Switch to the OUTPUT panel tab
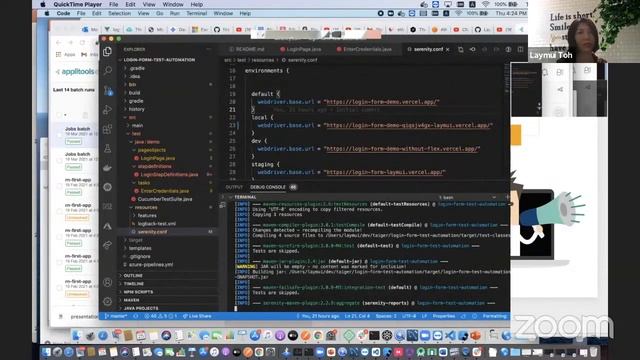Viewport: 640px width, 360px height. tap(234, 187)
